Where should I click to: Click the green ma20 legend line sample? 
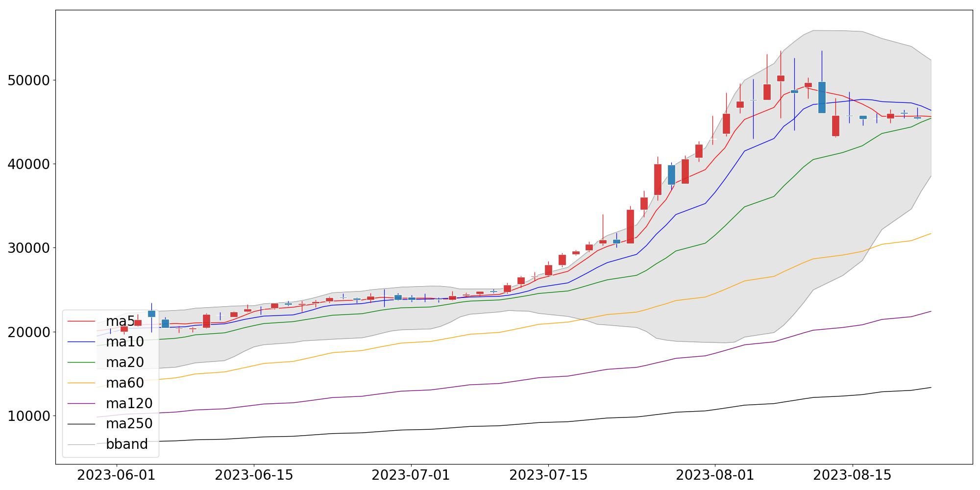pos(81,363)
